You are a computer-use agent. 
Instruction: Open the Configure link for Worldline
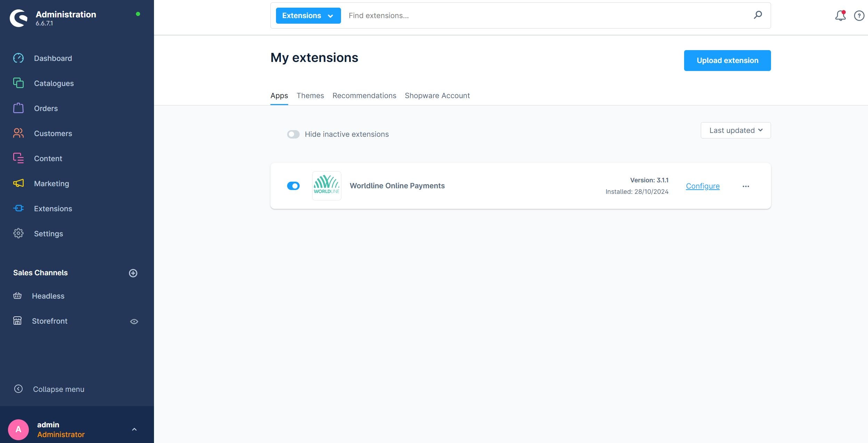[x=702, y=186]
